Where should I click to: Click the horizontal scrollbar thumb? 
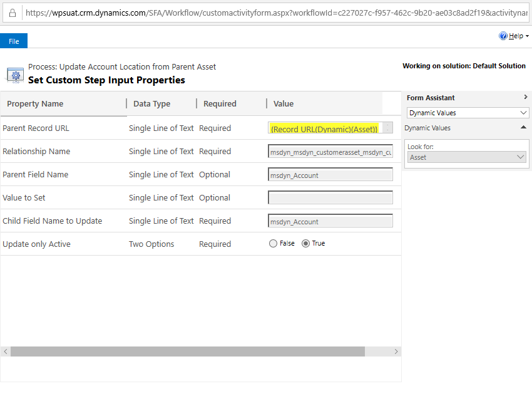(x=188, y=352)
